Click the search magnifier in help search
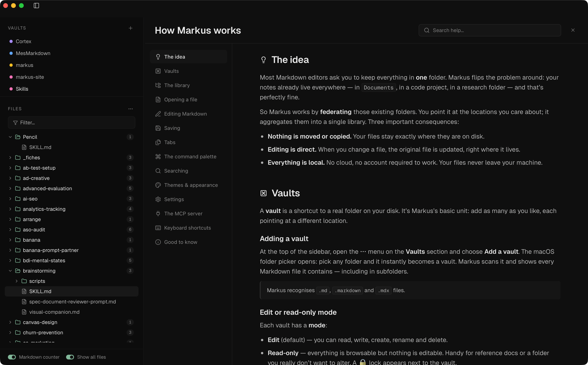This screenshot has height=365, width=588. [427, 30]
